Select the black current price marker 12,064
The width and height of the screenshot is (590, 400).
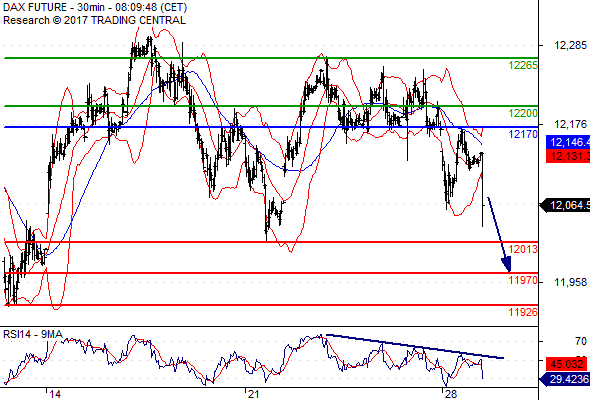pyautogui.click(x=564, y=205)
